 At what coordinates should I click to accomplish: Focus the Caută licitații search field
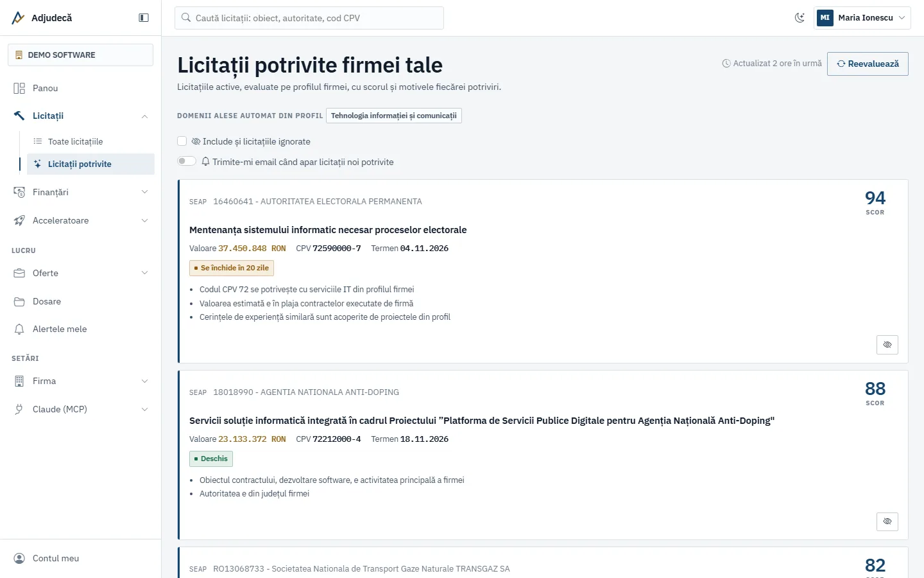click(x=309, y=18)
